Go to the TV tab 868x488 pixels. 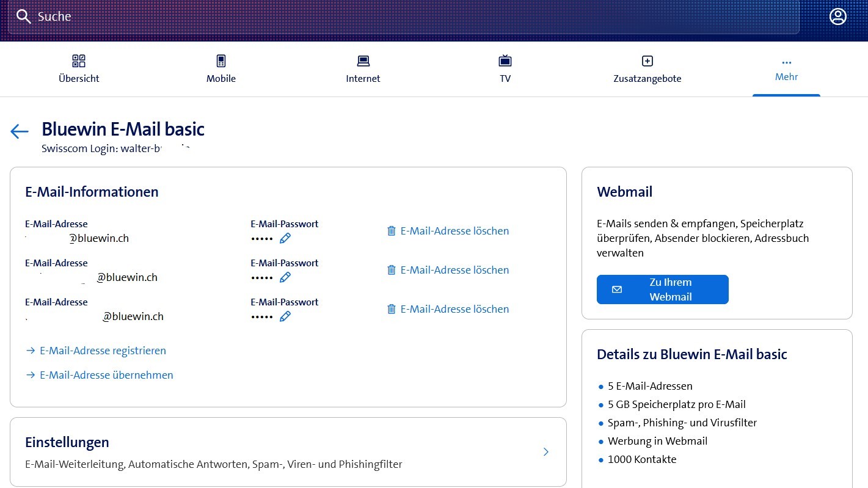(x=505, y=69)
